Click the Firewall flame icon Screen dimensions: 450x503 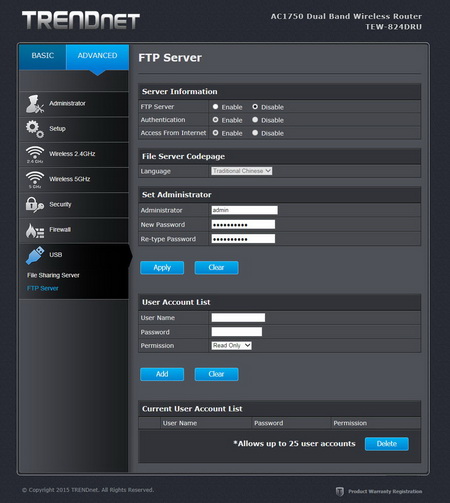pyautogui.click(x=35, y=230)
